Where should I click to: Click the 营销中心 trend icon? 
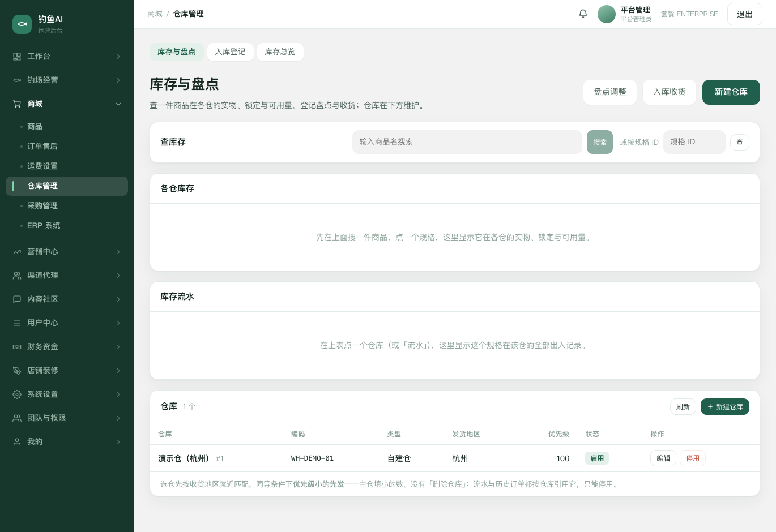(17, 252)
